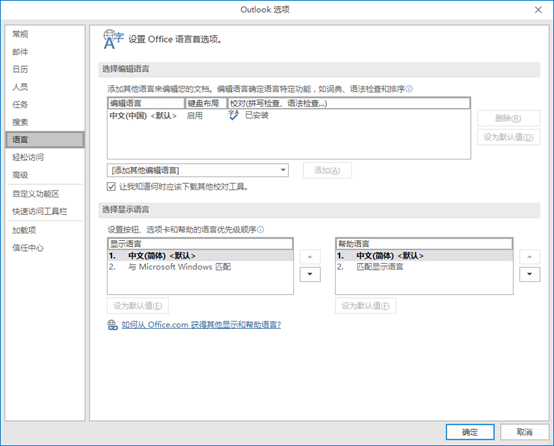Move help language down with arrow
The image size is (554, 446).
[x=529, y=274]
